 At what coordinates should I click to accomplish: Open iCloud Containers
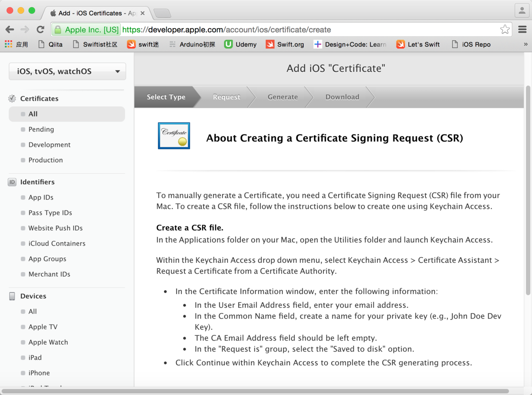point(57,243)
